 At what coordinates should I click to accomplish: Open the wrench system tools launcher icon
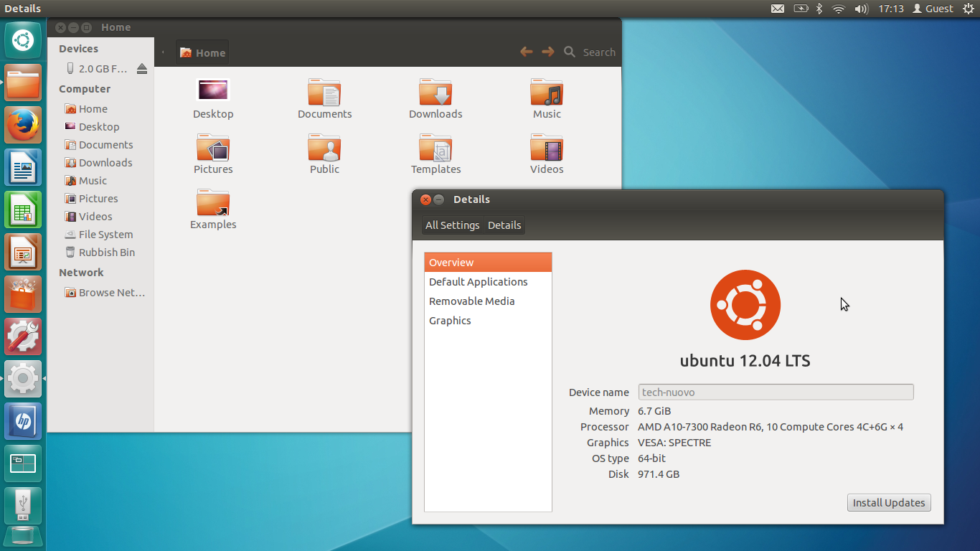(x=23, y=336)
